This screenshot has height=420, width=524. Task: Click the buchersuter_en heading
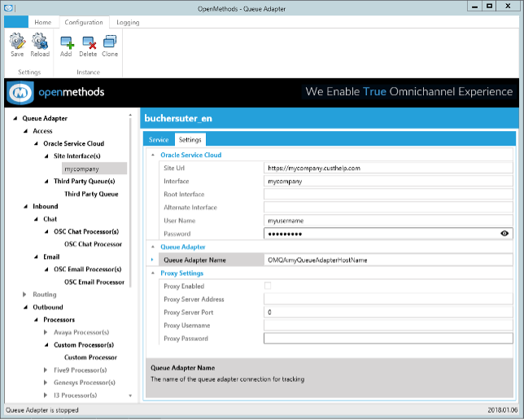(x=178, y=118)
